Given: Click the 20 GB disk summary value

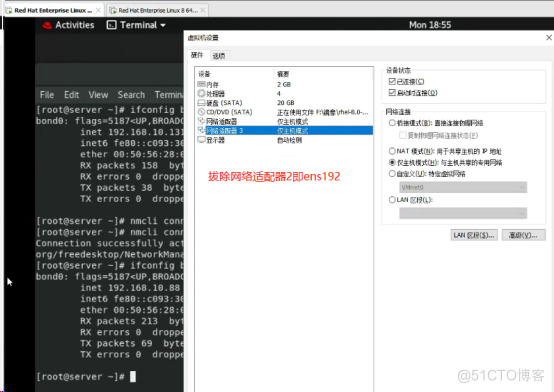Looking at the screenshot, I should (286, 103).
